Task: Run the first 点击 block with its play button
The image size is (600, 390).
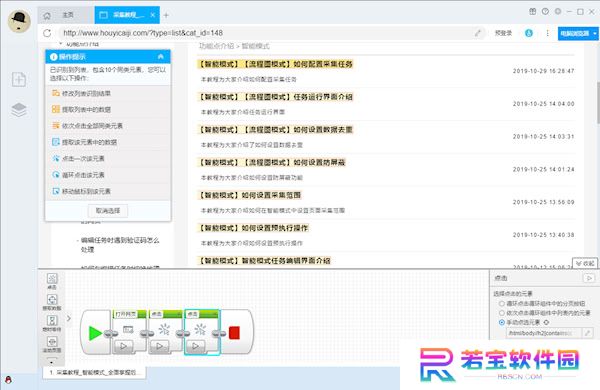Action: (159, 346)
